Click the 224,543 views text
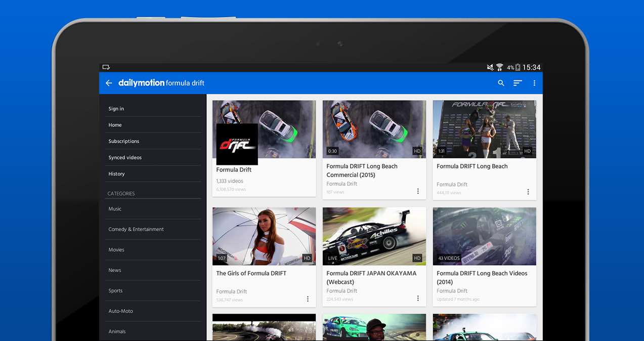The width and height of the screenshot is (644, 341). tap(340, 300)
